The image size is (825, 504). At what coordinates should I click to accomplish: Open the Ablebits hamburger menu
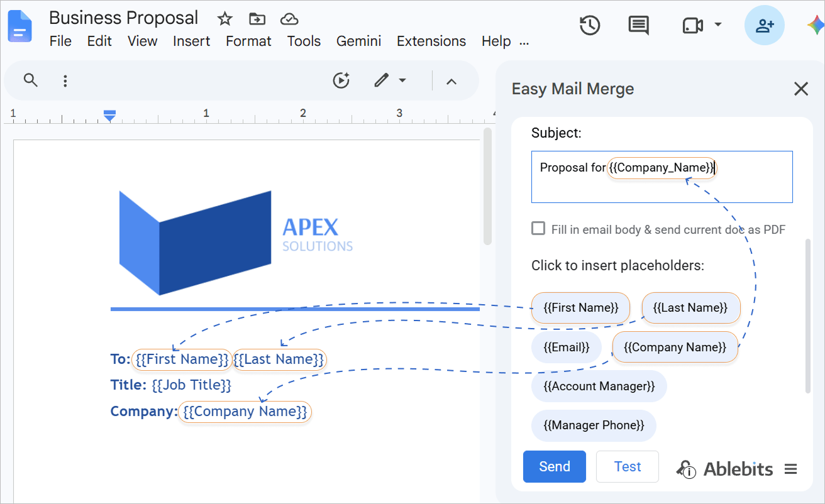tap(791, 469)
